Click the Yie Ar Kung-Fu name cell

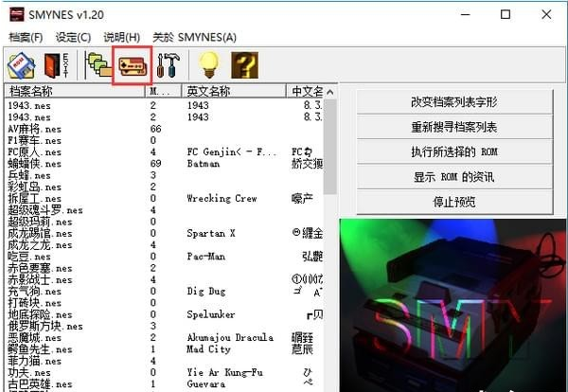(224, 372)
